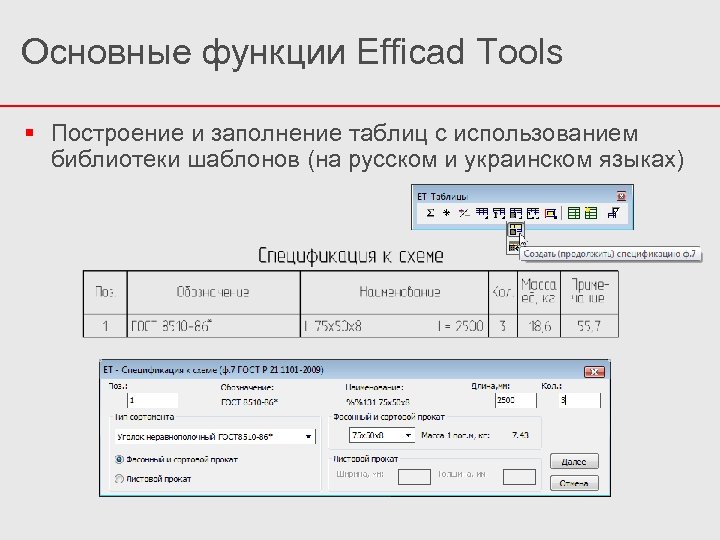Open the Уголок неравнополочный ГОСТ 8510-86 dropdown
Image resolution: width=720 pixels, height=540 pixels.
pyautogui.click(x=214, y=437)
